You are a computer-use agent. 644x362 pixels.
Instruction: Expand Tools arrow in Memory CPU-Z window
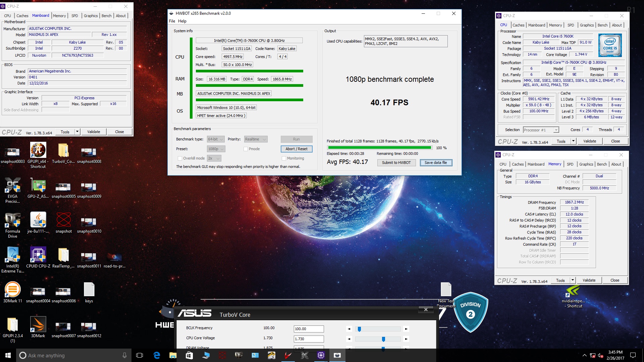click(573, 280)
